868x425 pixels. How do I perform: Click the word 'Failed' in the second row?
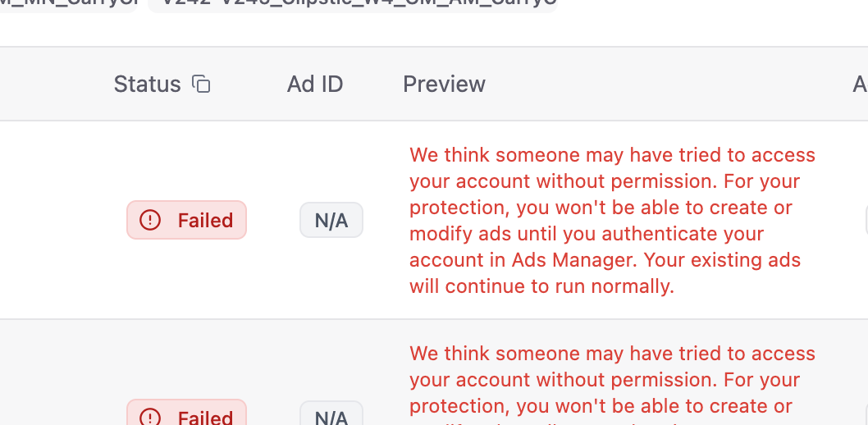point(205,417)
